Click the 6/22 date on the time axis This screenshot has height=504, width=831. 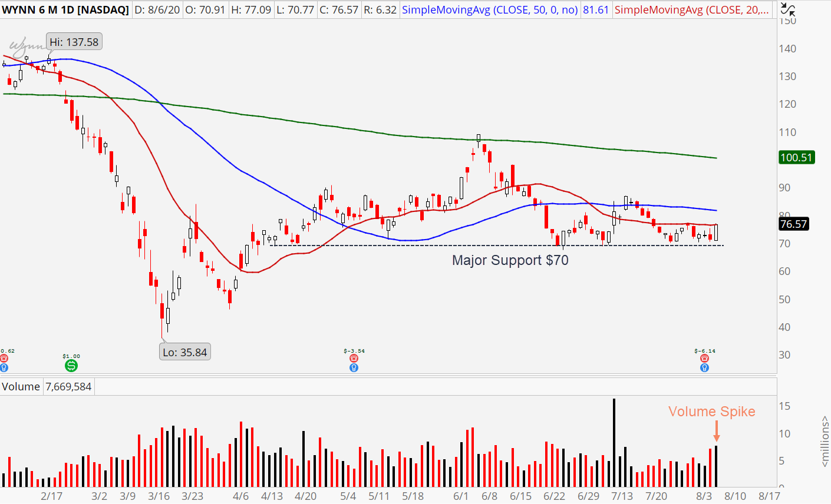[554, 496]
